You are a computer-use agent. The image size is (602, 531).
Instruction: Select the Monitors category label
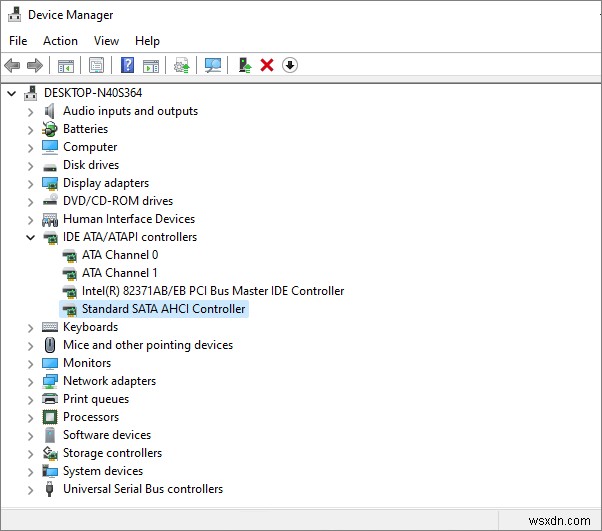87,363
